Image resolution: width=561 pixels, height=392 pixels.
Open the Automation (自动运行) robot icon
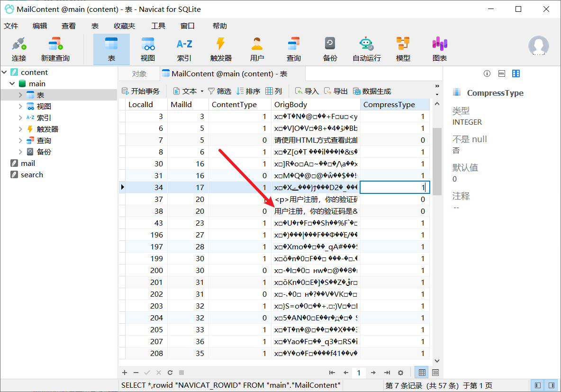[366, 49]
